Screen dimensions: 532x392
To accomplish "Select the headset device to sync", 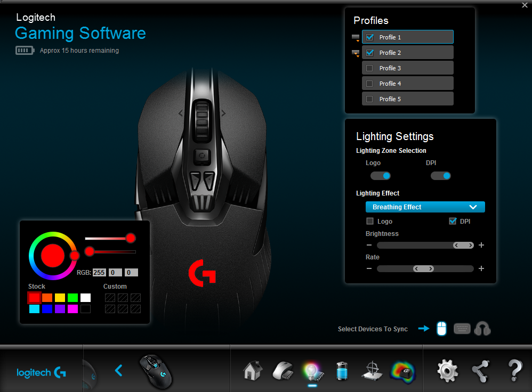I will click(x=482, y=329).
